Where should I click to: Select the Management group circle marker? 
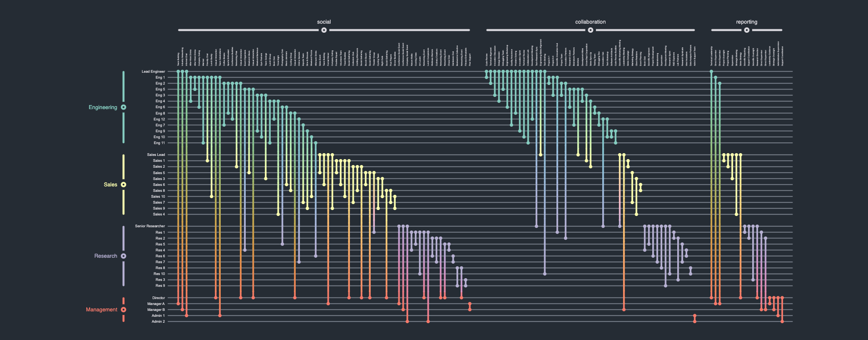pos(124,310)
